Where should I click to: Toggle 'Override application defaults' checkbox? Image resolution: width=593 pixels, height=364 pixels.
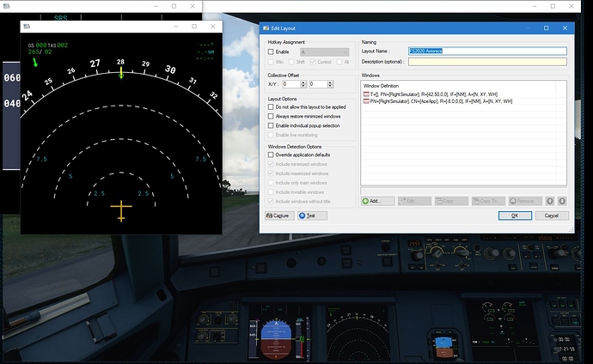click(x=271, y=155)
